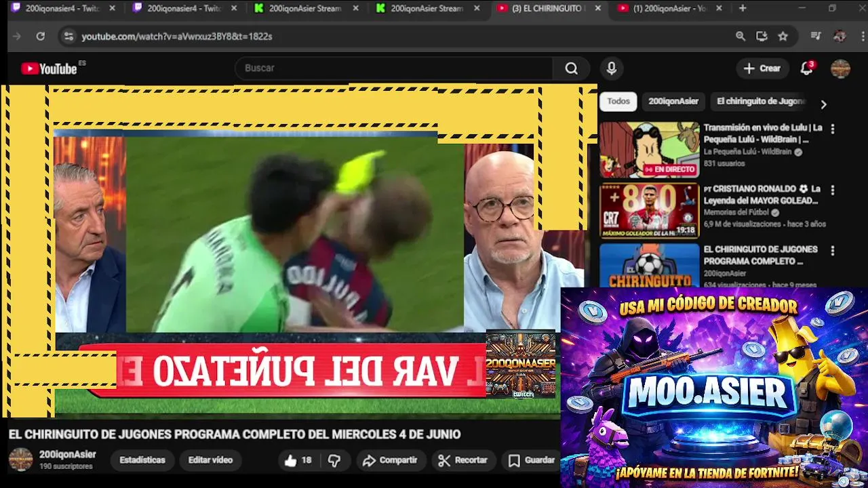The width and height of the screenshot is (868, 488).
Task: Click the browser forward arrow
Action: (17, 36)
